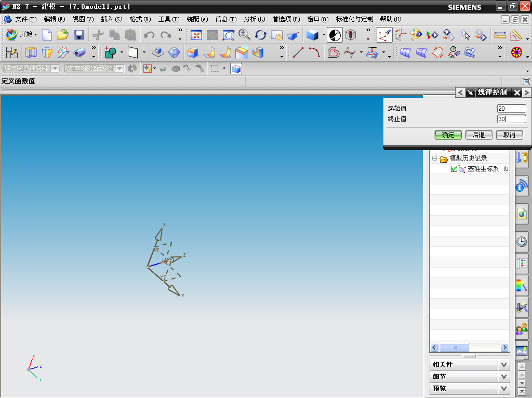532x398 pixels.
Task: Close the 规律控制 dialog
Action: (517, 92)
